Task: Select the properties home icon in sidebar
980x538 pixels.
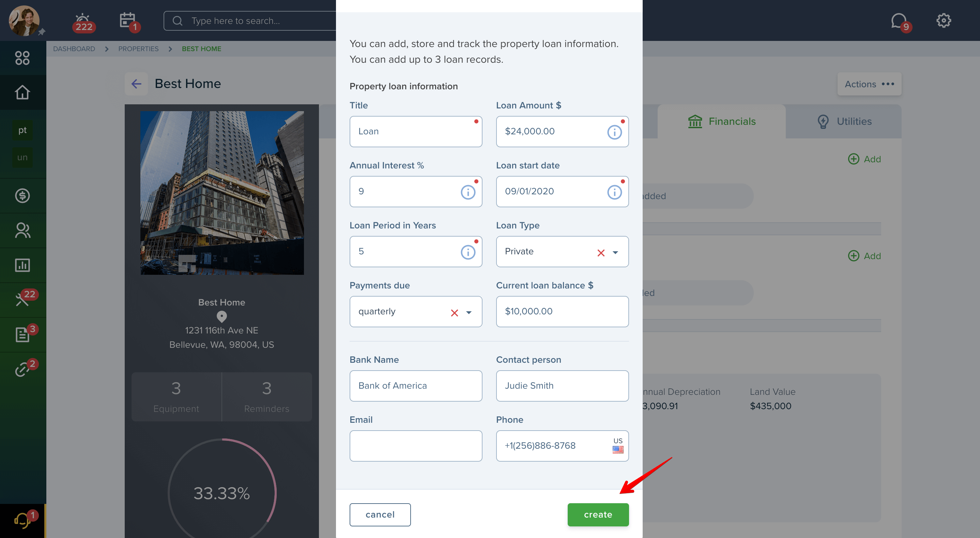Action: [22, 92]
